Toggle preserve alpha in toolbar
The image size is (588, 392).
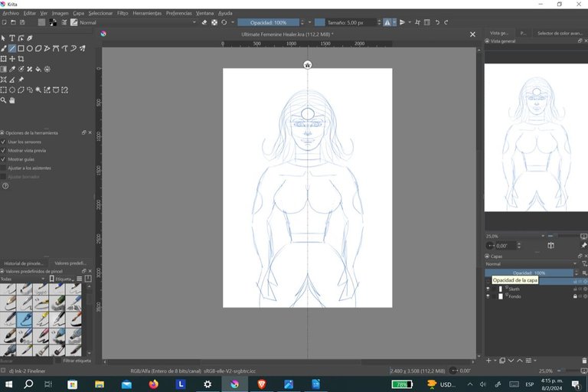click(214, 22)
